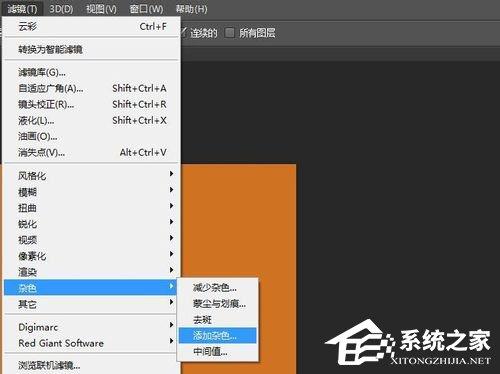The width and height of the screenshot is (500, 374).
Task: Apply the 云彩 filter again
Action: pyautogui.click(x=91, y=26)
